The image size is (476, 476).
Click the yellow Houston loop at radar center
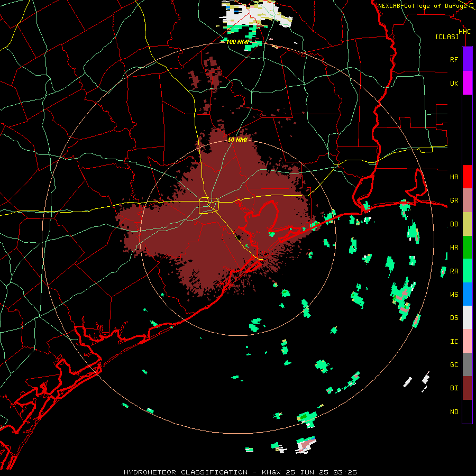[209, 205]
